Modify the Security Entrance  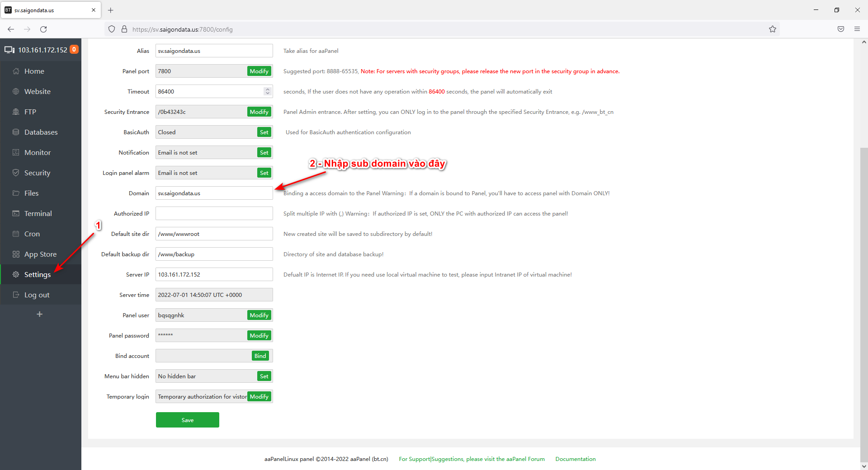coord(259,112)
